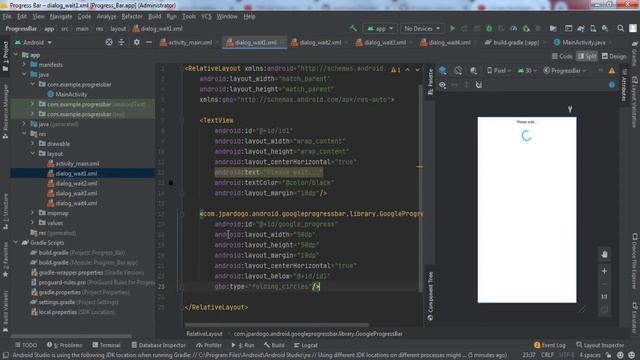Select dialog_wait3.xml in project tree

[76, 193]
